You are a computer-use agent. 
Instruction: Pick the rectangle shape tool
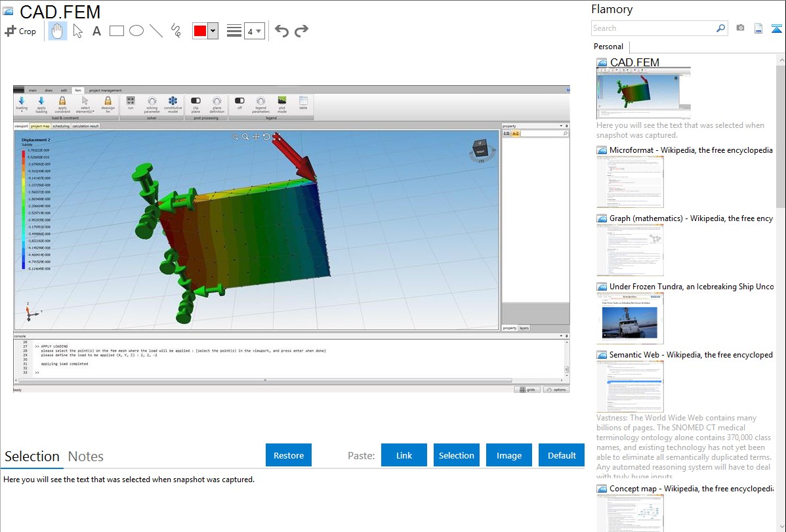tap(117, 31)
